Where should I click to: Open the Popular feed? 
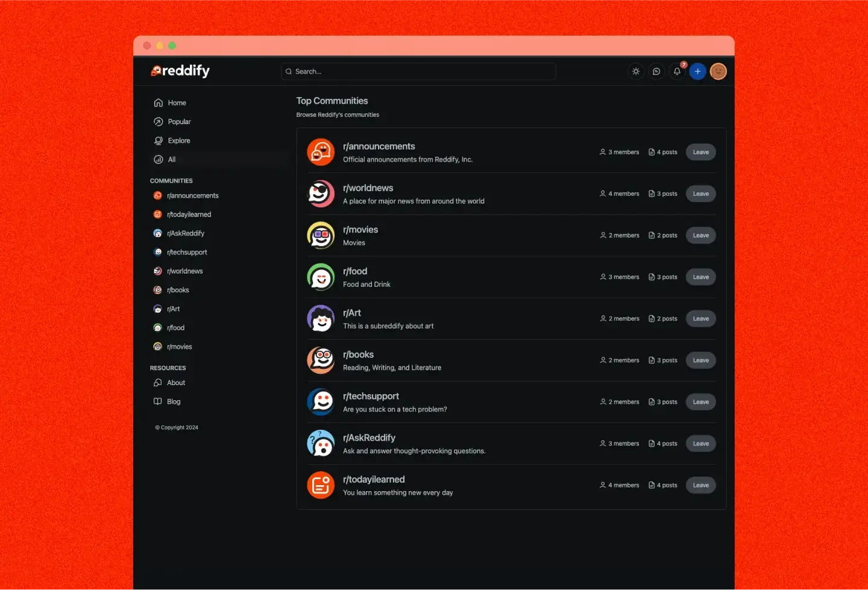coord(172,122)
